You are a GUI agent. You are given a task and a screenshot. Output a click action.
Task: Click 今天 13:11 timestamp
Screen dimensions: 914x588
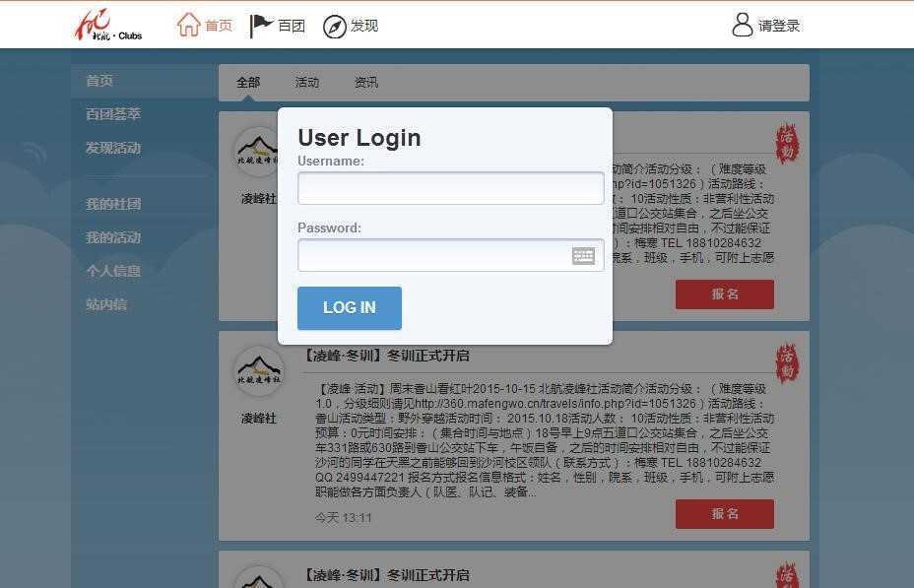pyautogui.click(x=344, y=517)
